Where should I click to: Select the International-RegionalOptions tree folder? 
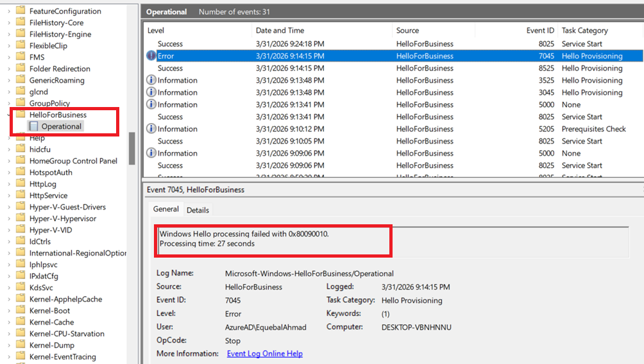[x=78, y=253]
